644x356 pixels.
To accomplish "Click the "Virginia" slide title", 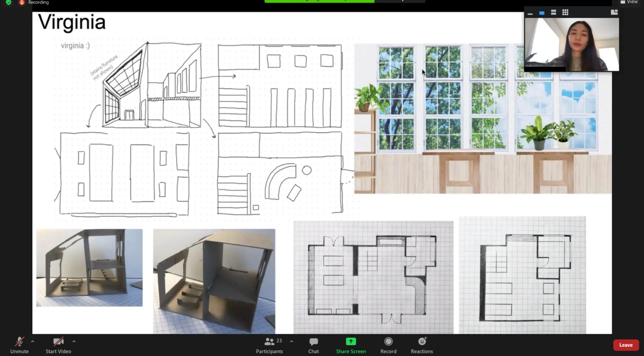I will pos(72,23).
